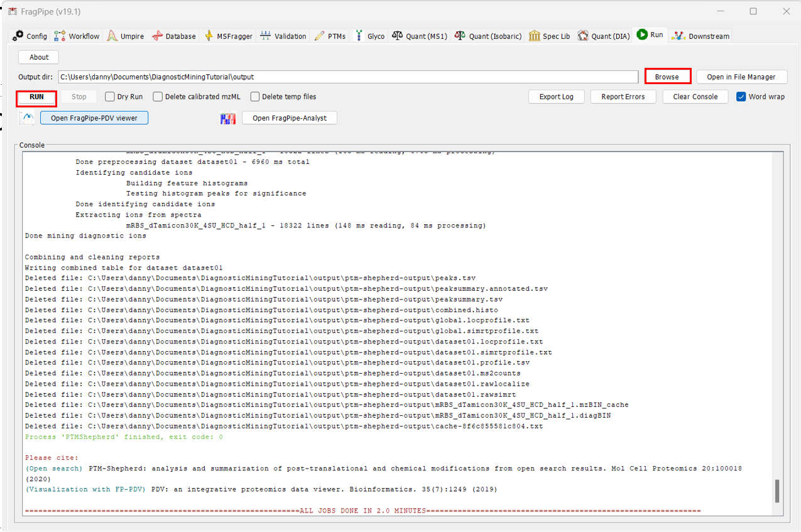
Task: Open the MSFragger tab
Action: 229,36
